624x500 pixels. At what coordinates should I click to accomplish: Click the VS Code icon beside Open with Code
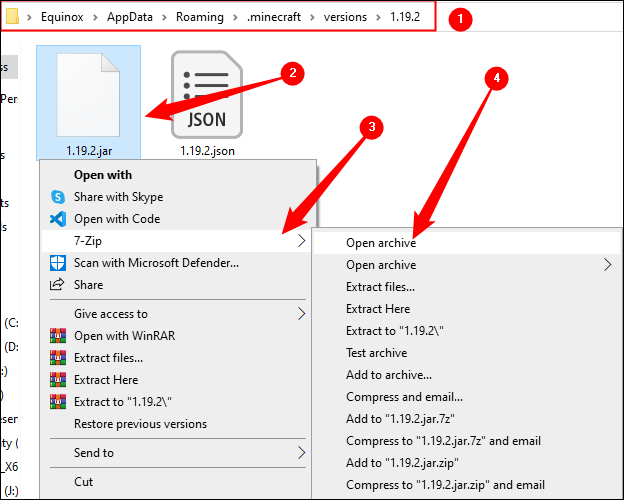[x=58, y=219]
